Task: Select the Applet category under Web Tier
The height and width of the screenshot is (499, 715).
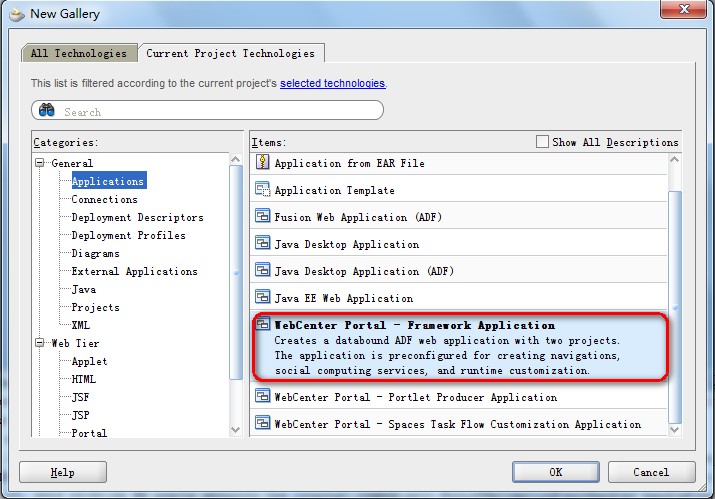Action: point(89,361)
